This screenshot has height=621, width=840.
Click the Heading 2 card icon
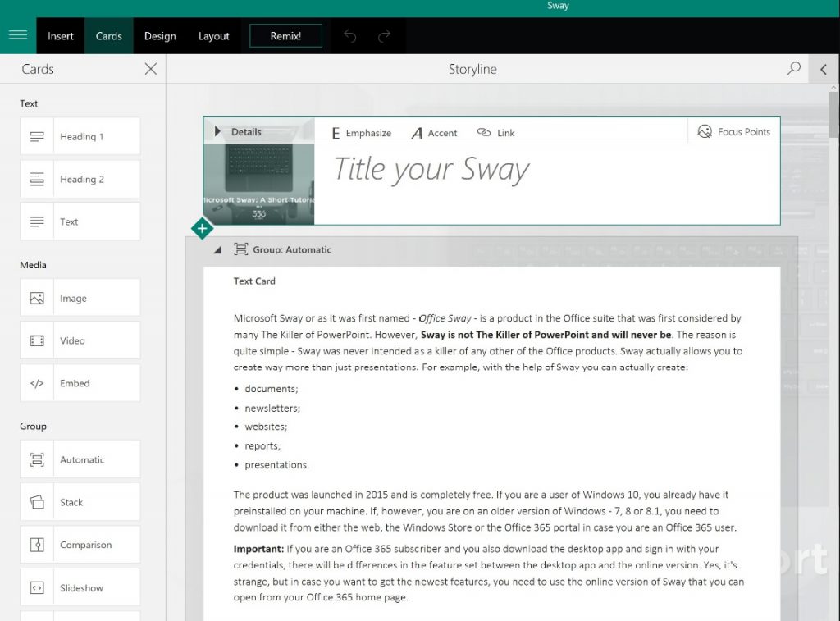click(x=37, y=179)
